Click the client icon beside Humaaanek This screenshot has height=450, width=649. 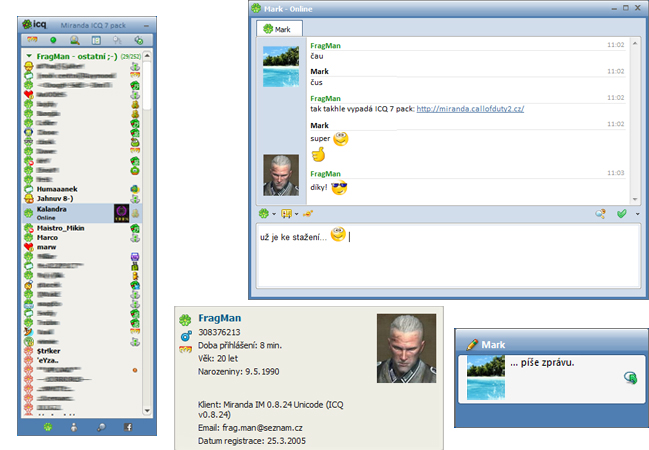tap(135, 189)
